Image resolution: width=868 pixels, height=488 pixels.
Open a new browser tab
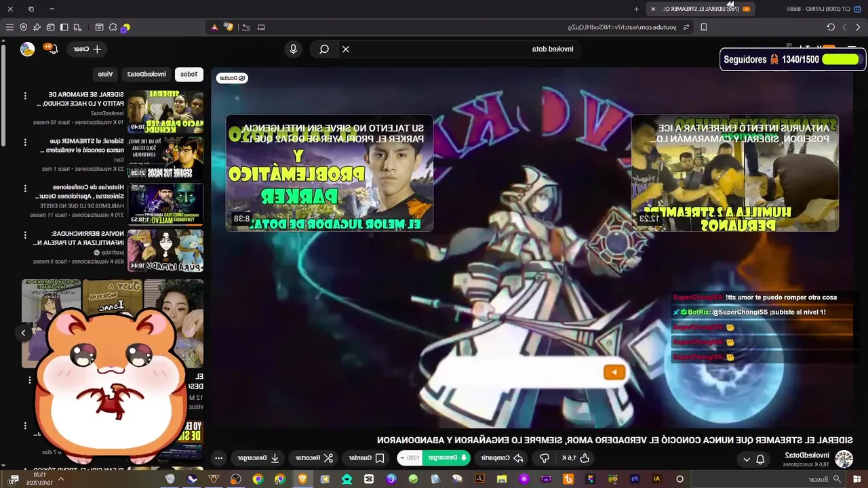[636, 9]
